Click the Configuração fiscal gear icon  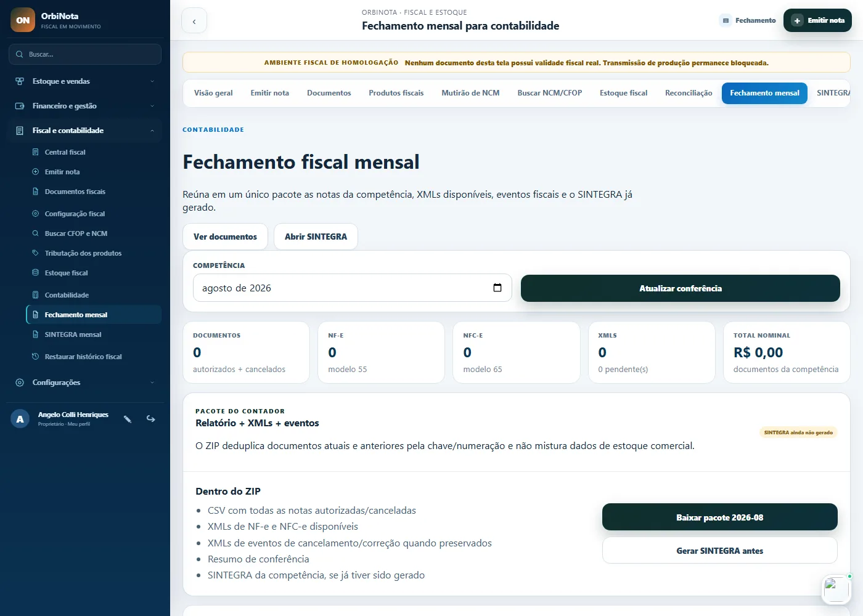coord(35,214)
